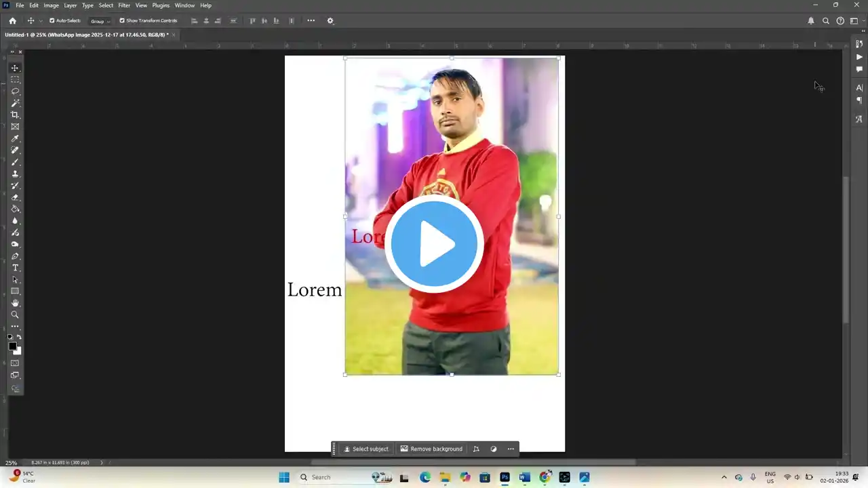
Task: Select the Smudge-style sponge tool icon
Action: [x=15, y=244]
